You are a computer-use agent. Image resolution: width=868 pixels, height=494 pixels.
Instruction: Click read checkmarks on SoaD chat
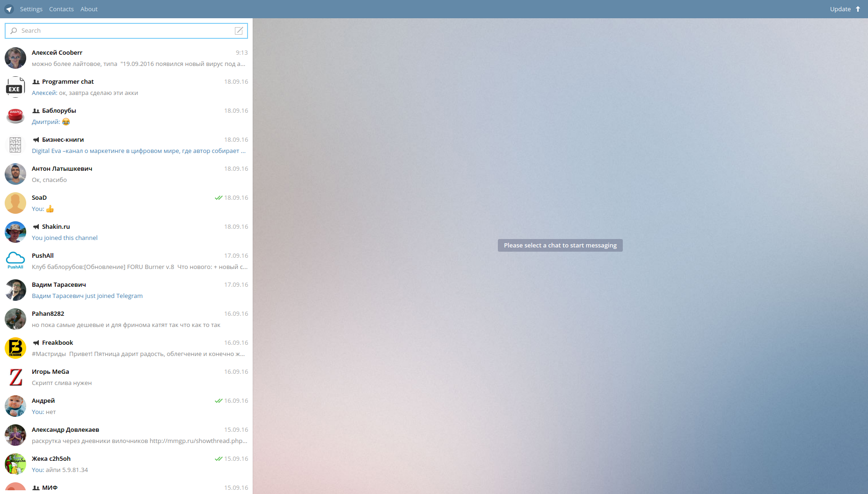coord(219,198)
